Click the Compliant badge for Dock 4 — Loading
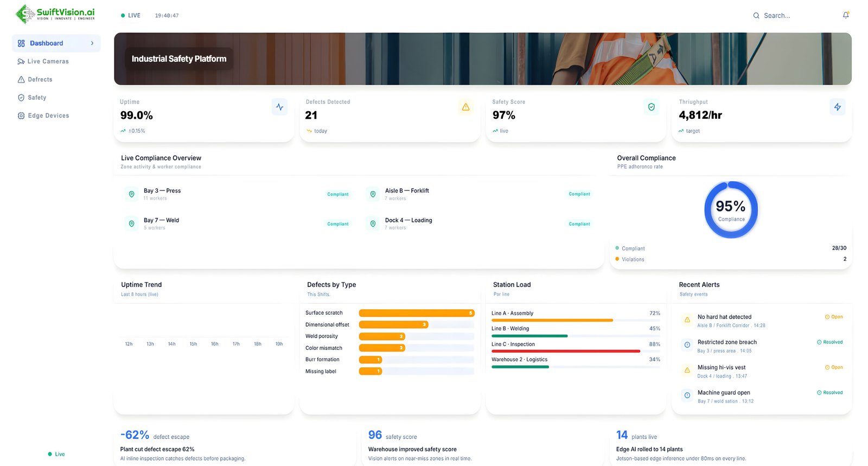Viewport: 868px width, 466px height. click(579, 224)
